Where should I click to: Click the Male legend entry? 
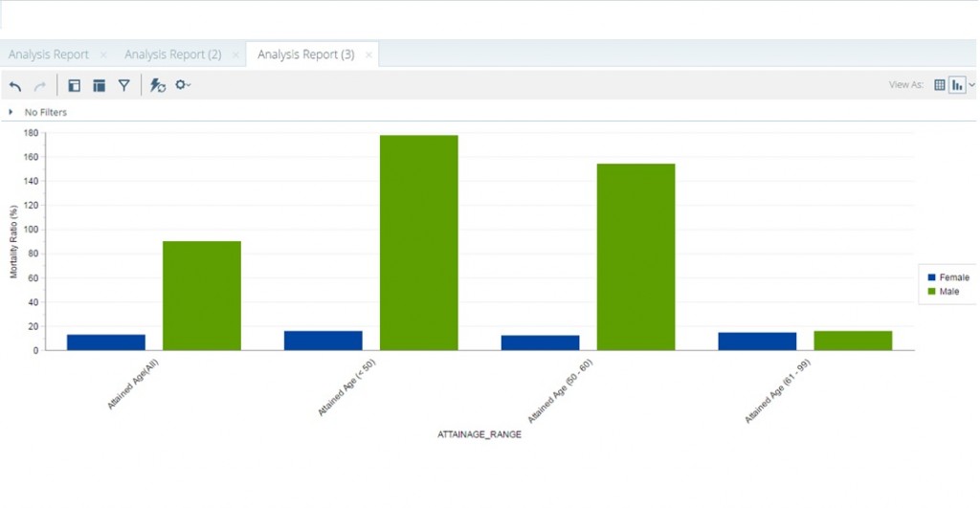point(948,291)
